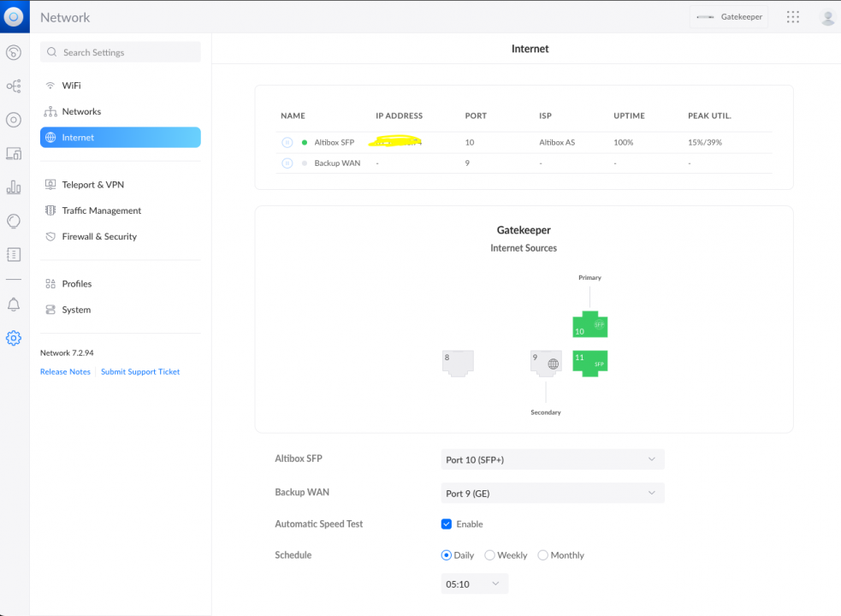The image size is (841, 616).
Task: Open the notifications bell icon
Action: [14, 305]
